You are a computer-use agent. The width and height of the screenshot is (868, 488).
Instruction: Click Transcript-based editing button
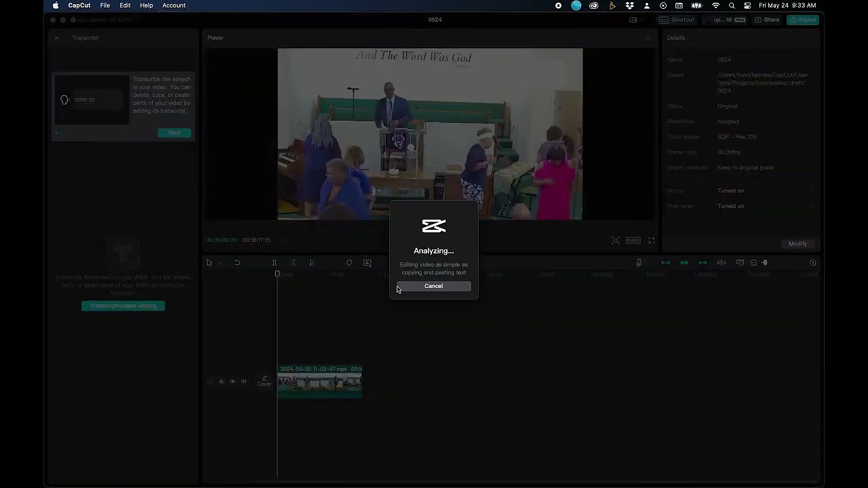coord(123,306)
